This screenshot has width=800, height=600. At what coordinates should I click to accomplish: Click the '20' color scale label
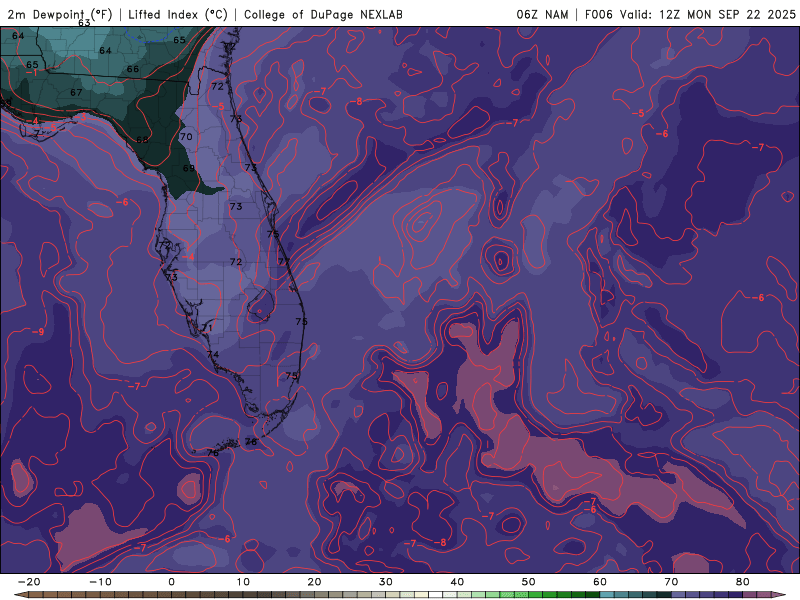pyautogui.click(x=314, y=582)
